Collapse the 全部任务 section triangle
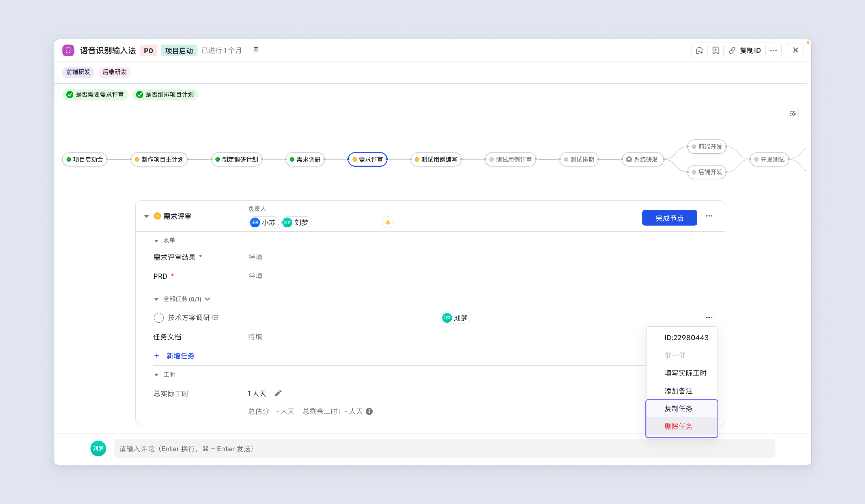Viewport: 865px width, 504px height. 156,299
